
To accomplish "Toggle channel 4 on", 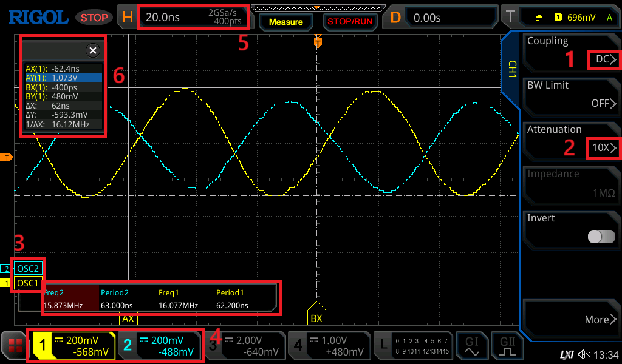I will point(328,346).
